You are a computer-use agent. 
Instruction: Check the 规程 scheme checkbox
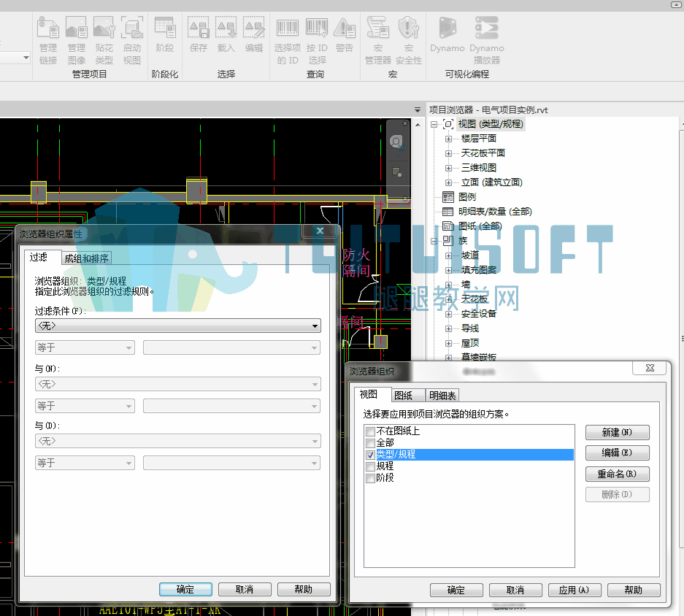(x=370, y=467)
